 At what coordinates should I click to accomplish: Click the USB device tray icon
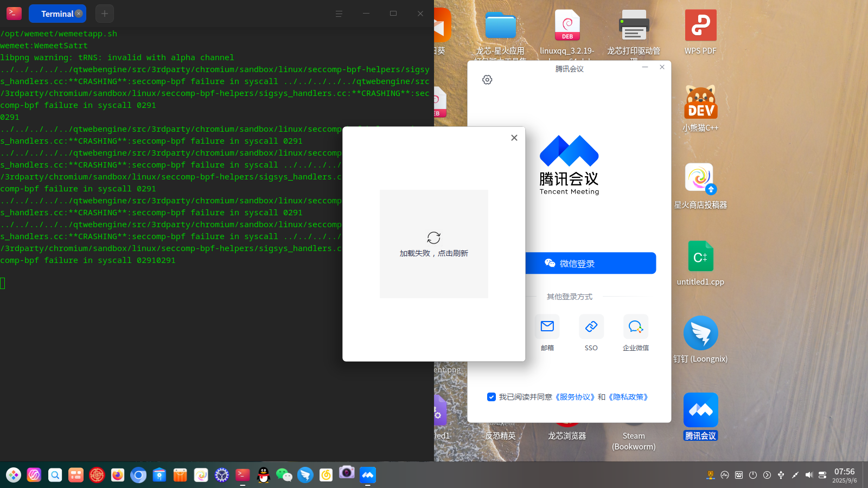point(781,475)
